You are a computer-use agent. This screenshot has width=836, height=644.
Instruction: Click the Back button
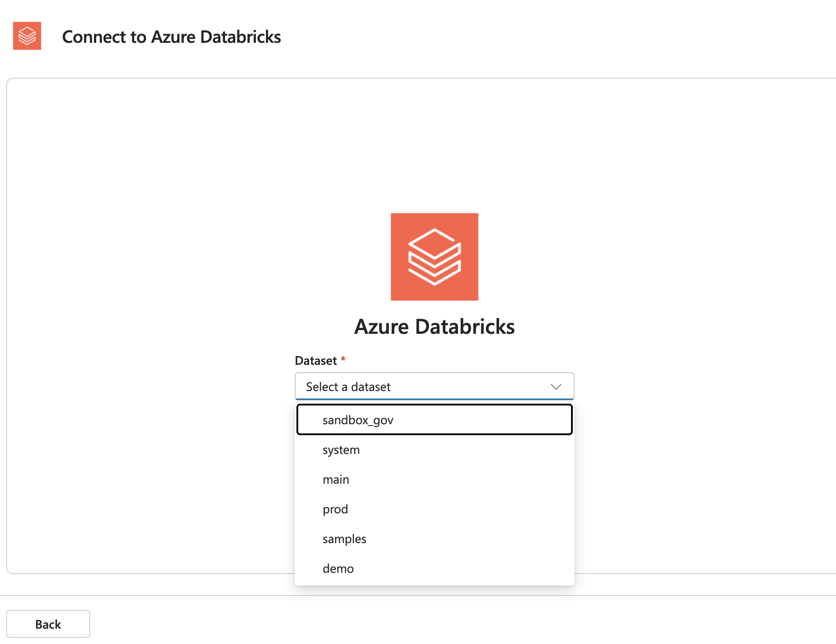(x=48, y=624)
